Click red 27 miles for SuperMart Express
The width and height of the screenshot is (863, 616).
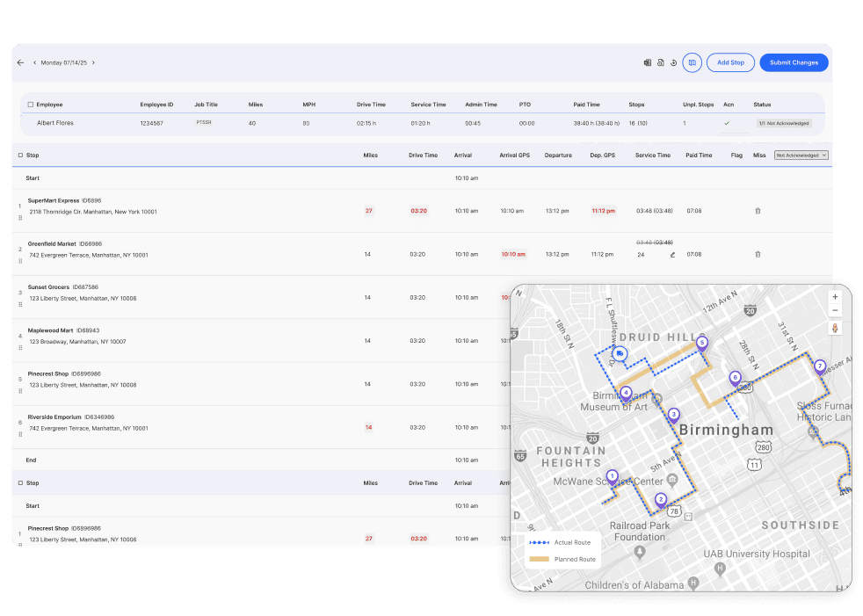tap(369, 211)
